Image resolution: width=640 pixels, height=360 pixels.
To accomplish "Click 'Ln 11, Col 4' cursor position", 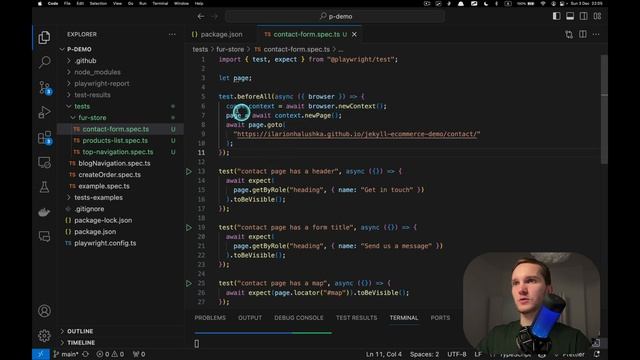I will tap(384, 354).
